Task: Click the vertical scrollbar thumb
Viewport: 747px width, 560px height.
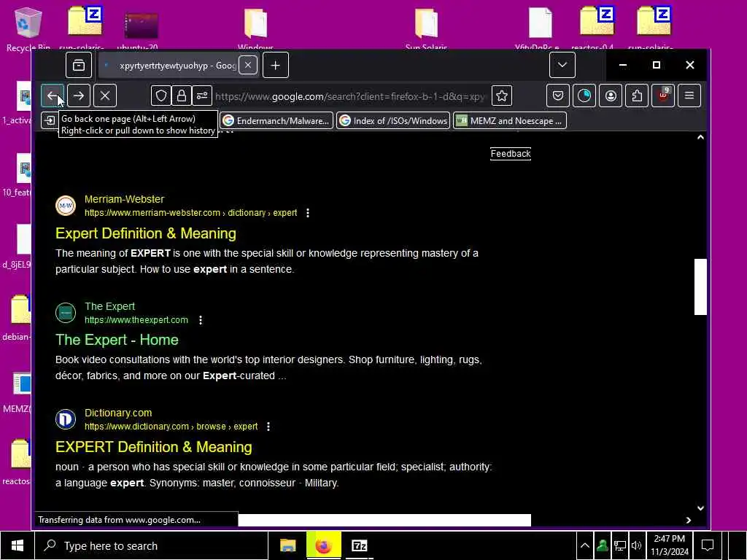Action: [x=700, y=287]
